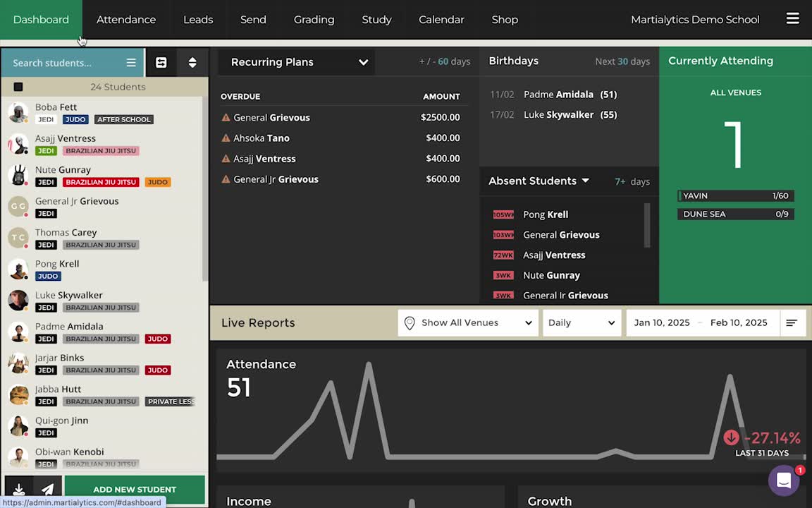This screenshot has height=508, width=812.
Task: Change the 60 days range value
Action: tap(443, 61)
